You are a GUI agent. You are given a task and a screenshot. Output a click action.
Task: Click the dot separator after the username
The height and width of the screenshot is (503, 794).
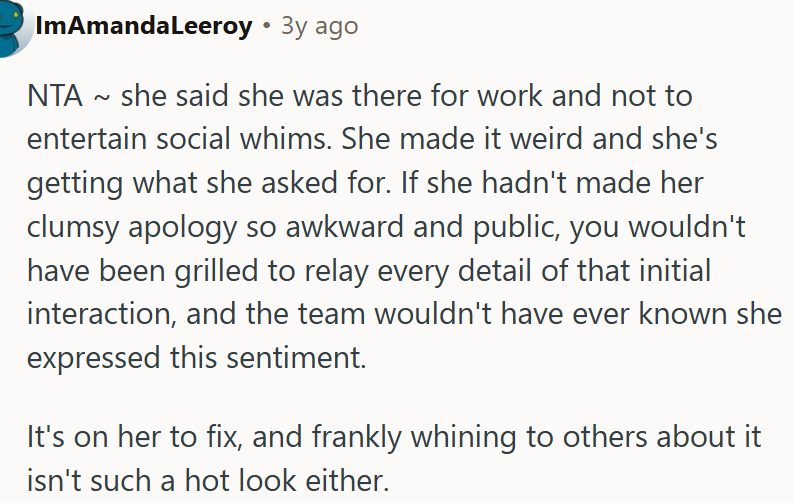coord(266,25)
